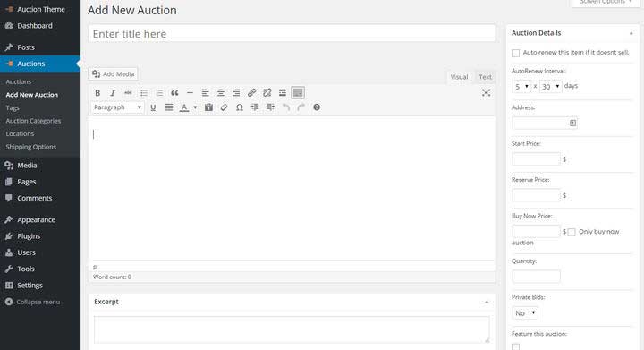Toggle bold formatting in the editor toolbar
The height and width of the screenshot is (350, 644).
click(97, 93)
